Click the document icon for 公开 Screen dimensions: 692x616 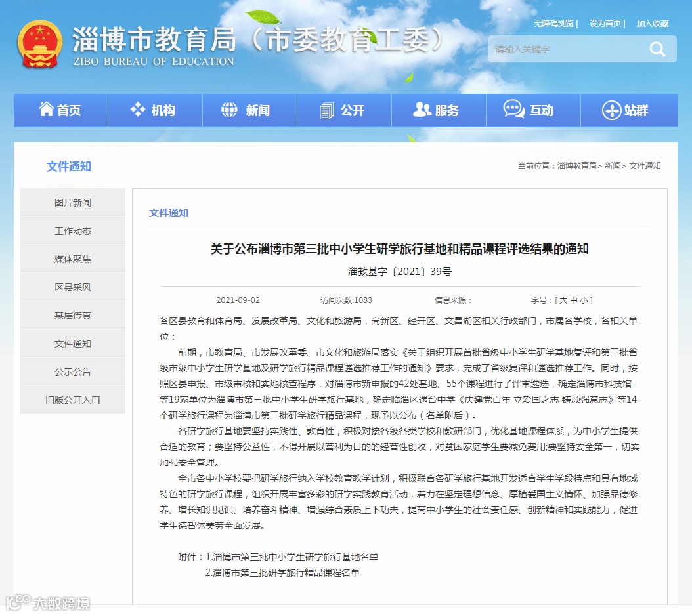pos(327,110)
